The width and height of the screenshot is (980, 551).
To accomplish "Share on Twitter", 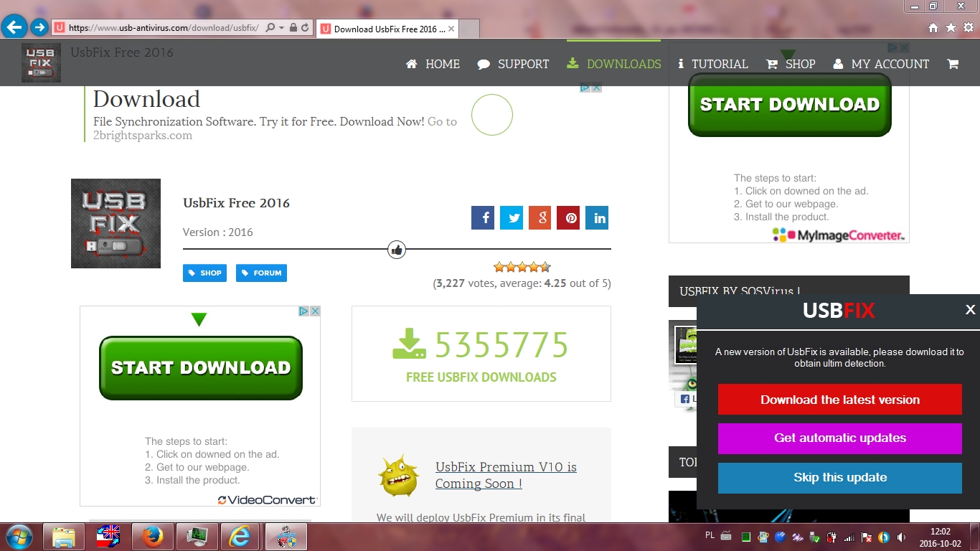I will (x=512, y=217).
